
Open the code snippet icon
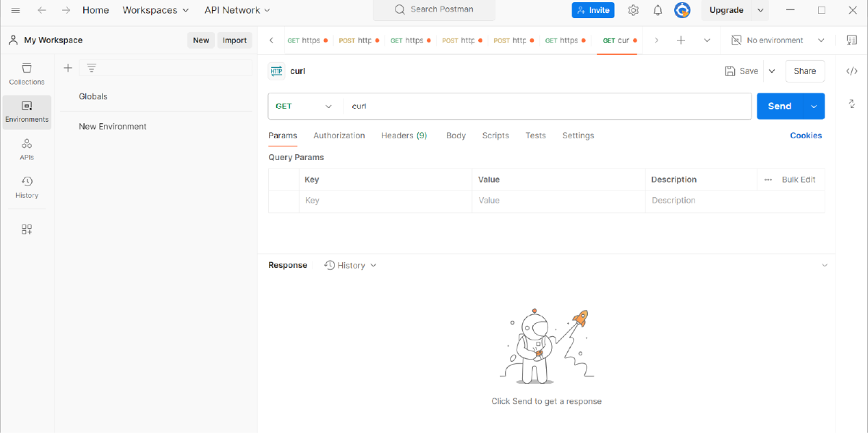[x=852, y=71]
